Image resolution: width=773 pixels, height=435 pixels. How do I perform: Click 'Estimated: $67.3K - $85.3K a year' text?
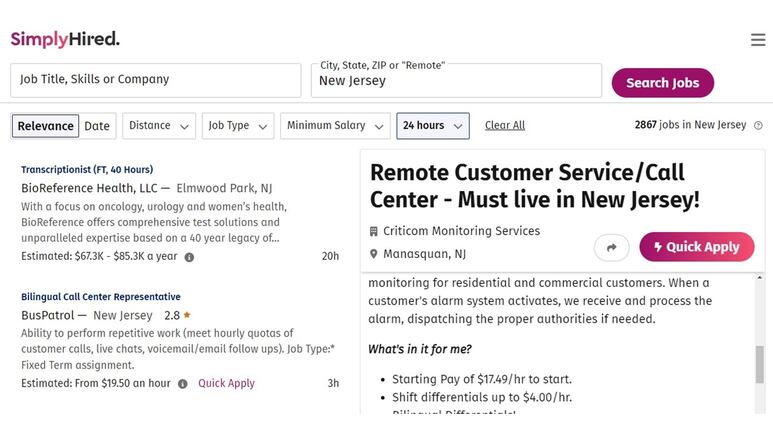click(x=99, y=256)
